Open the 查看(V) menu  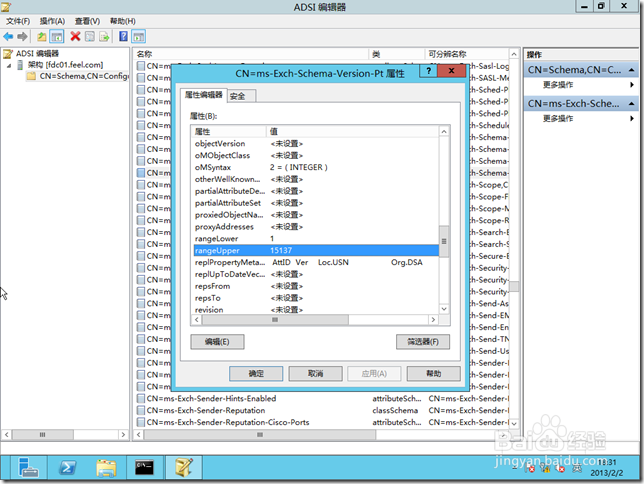tap(87, 21)
